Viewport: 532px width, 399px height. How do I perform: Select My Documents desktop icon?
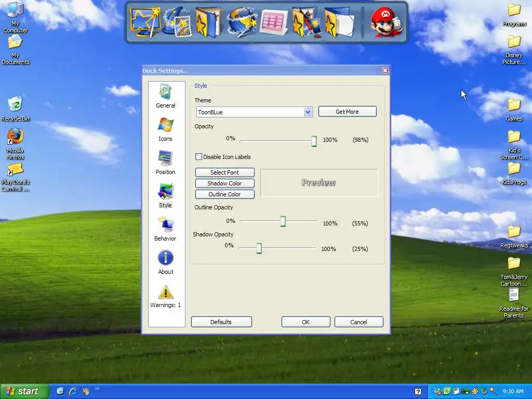(15, 49)
